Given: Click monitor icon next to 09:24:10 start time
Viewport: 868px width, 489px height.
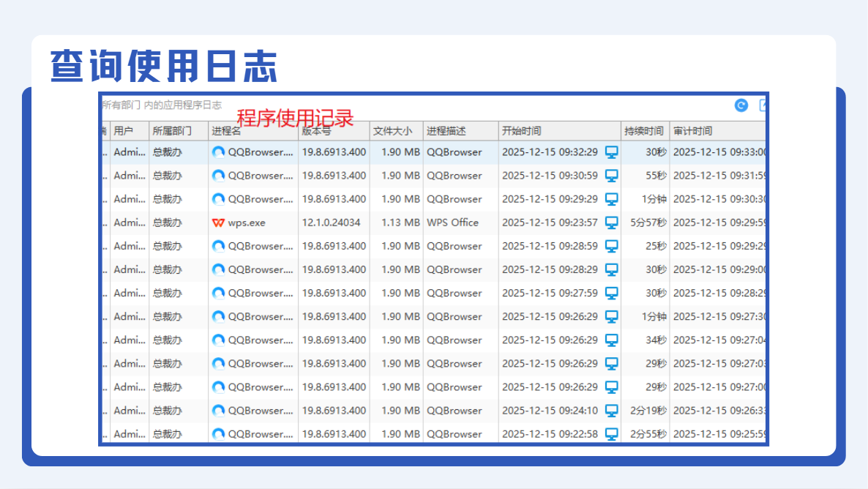Looking at the screenshot, I should point(611,411).
